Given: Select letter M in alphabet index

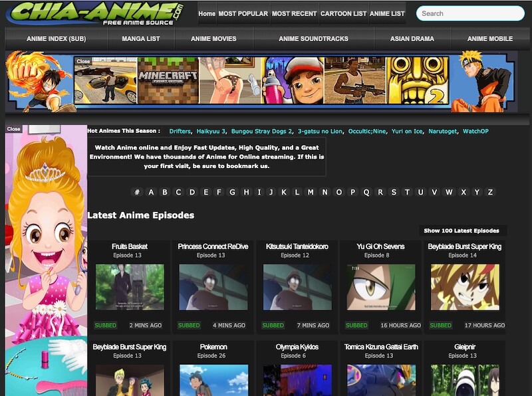Looking at the screenshot, I should tap(311, 192).
